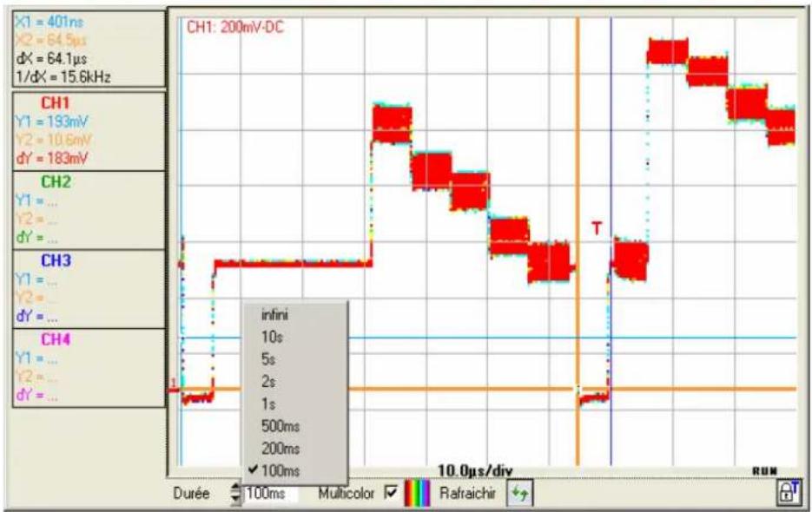Click the Rafraichir refresh icon

coord(519,494)
